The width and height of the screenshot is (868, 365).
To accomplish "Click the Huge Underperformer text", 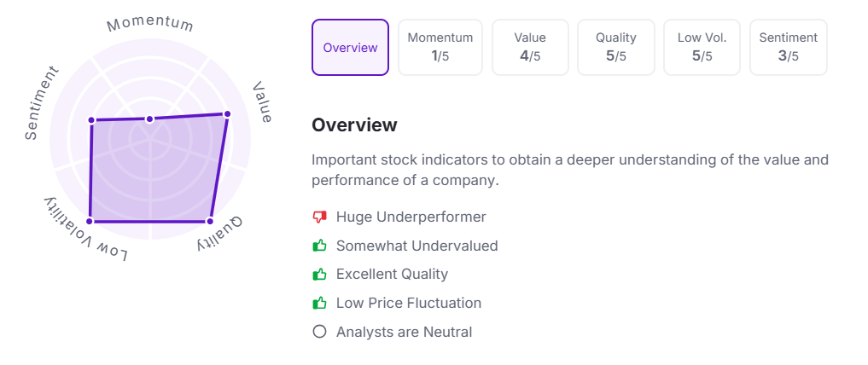I will pos(411,217).
